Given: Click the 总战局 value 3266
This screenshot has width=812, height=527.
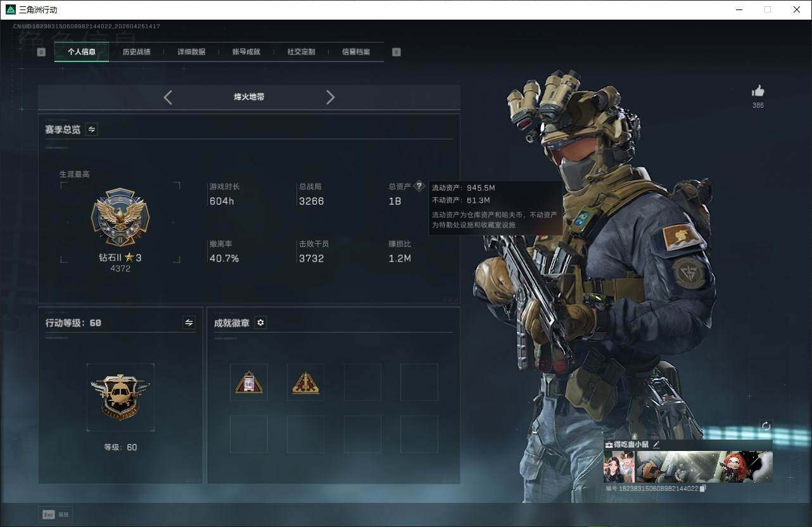Looking at the screenshot, I should click(312, 201).
